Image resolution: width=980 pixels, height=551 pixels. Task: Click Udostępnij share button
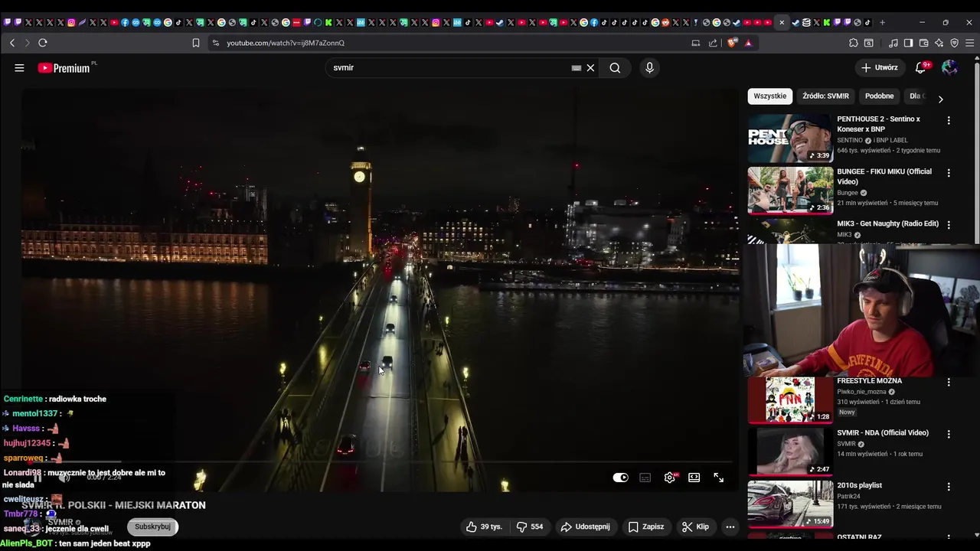pyautogui.click(x=586, y=527)
